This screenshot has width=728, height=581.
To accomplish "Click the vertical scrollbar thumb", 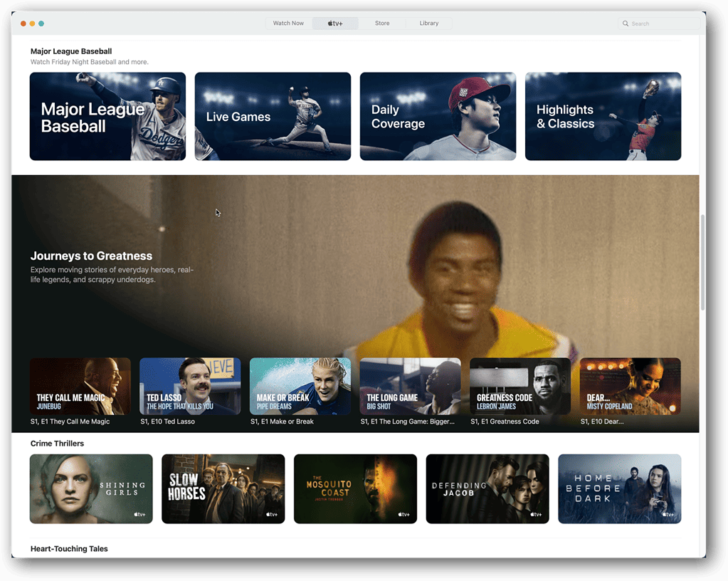I will point(702,262).
